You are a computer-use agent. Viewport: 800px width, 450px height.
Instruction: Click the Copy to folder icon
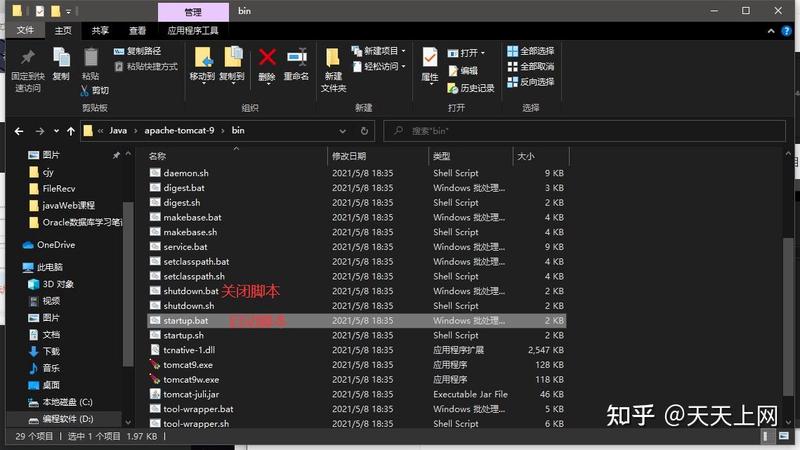(x=233, y=57)
